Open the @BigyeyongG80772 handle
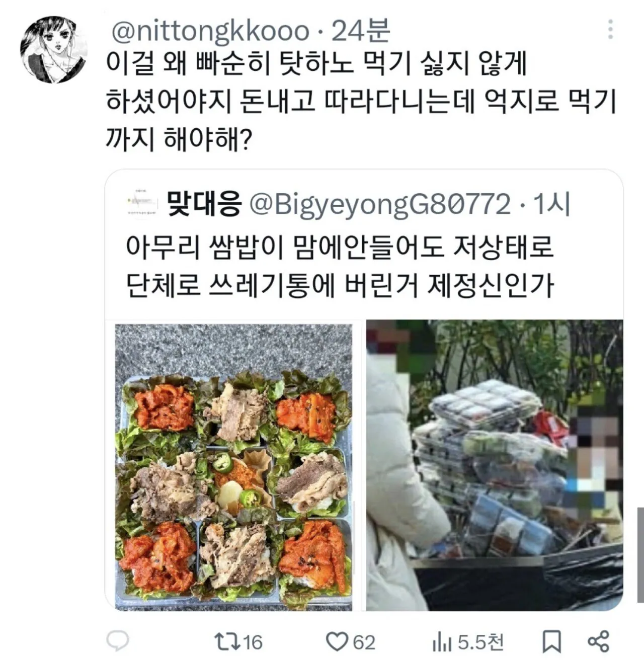Screen dimensions: 644x664 pyautogui.click(x=380, y=205)
